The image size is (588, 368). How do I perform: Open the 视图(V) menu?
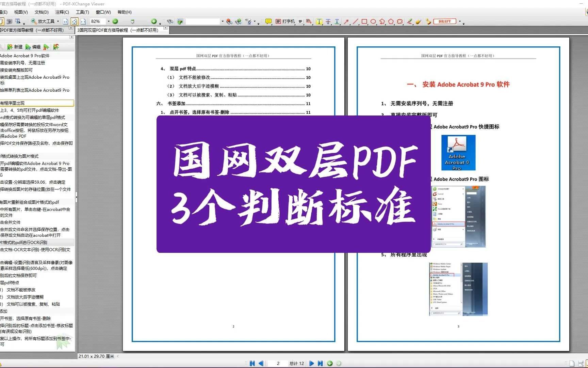coord(21,12)
